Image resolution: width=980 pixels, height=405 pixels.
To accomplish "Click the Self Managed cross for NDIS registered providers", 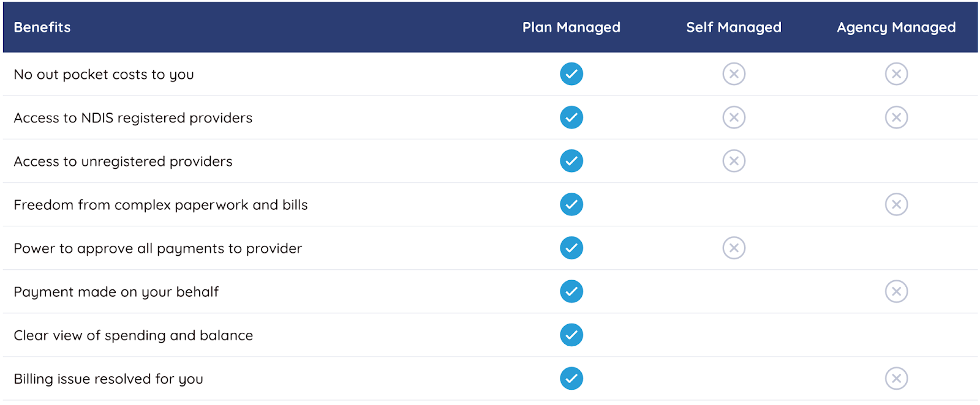I will coord(733,117).
